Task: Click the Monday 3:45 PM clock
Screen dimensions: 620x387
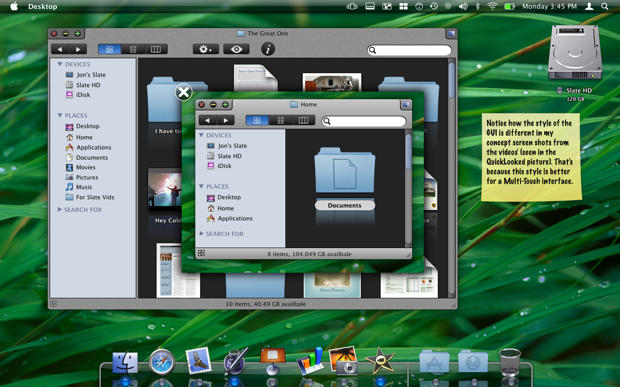Action: click(549, 6)
